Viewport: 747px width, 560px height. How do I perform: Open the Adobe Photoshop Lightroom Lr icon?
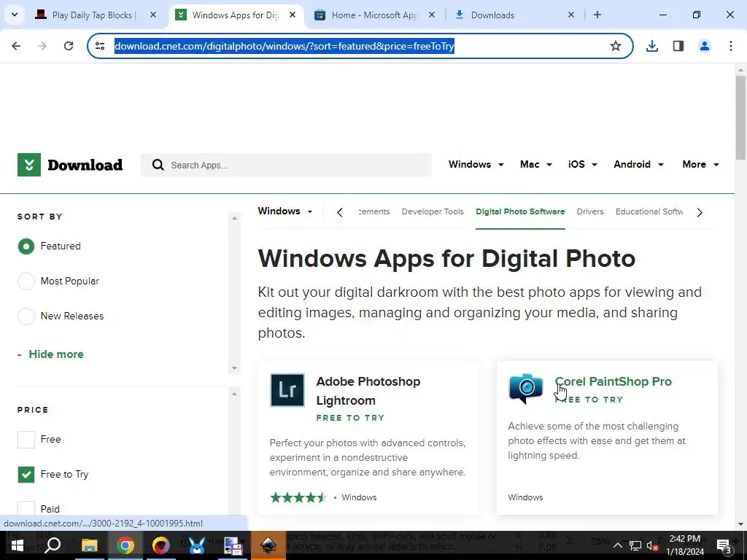[287, 390]
